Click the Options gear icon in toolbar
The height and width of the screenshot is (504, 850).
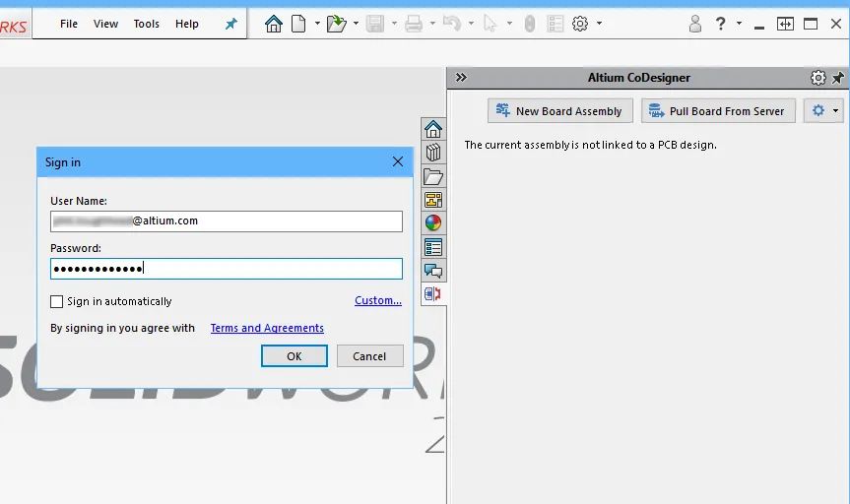580,24
